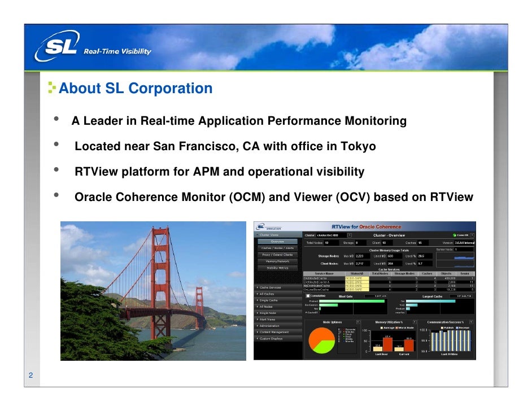Click the 'RTView for Oracle Coherence' heading
Viewport: 532px width, 411px height.
(367, 227)
